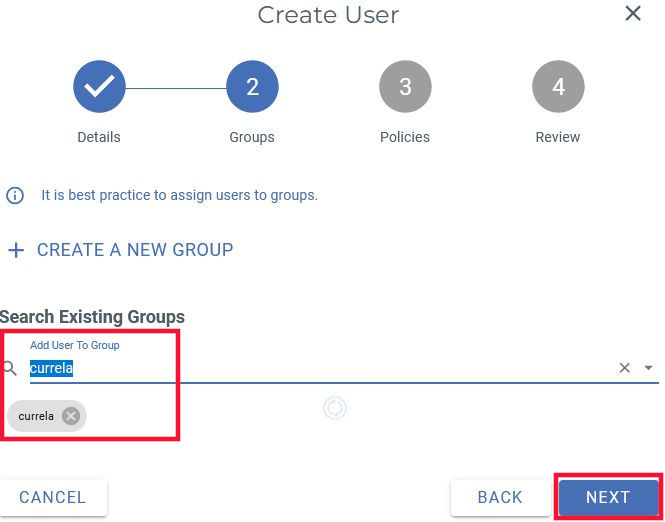The image size is (665, 522).
Task: Go to step 4 Review circle
Action: click(558, 87)
